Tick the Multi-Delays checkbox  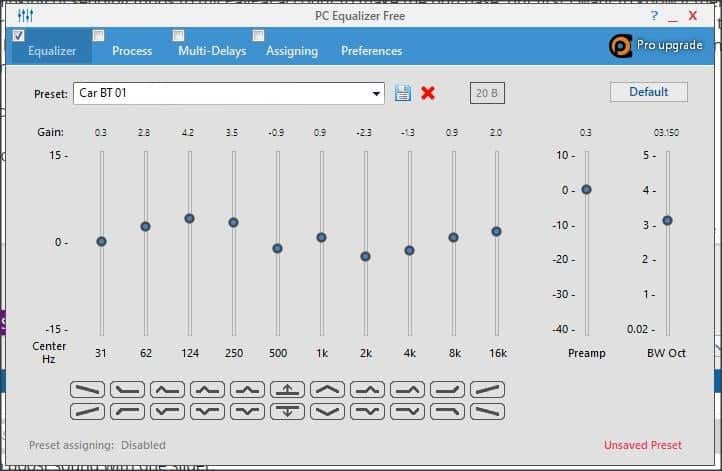click(x=178, y=35)
